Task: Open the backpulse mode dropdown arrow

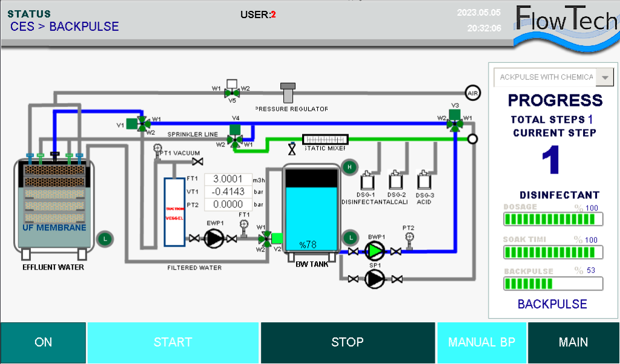Action: [x=605, y=77]
